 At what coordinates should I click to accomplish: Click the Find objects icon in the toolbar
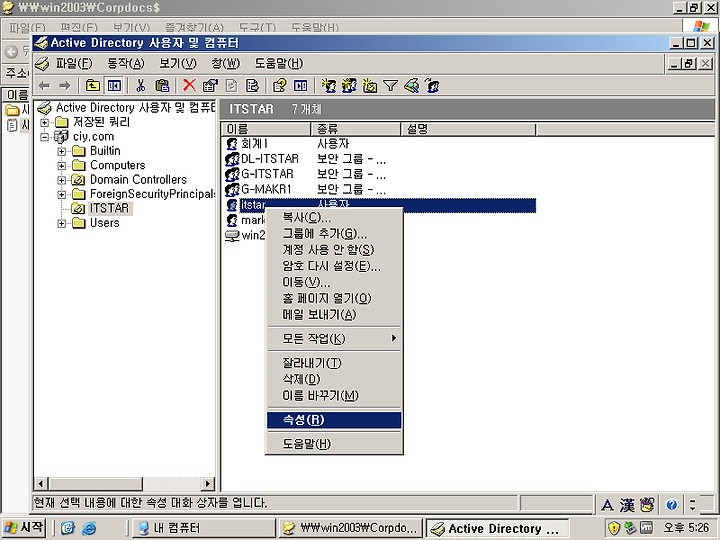click(411, 85)
